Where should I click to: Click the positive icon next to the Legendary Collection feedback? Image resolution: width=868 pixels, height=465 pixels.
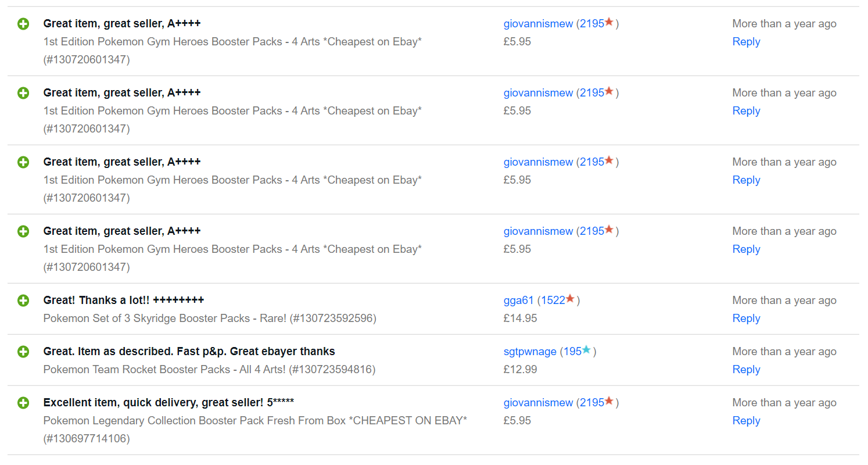[x=23, y=403]
